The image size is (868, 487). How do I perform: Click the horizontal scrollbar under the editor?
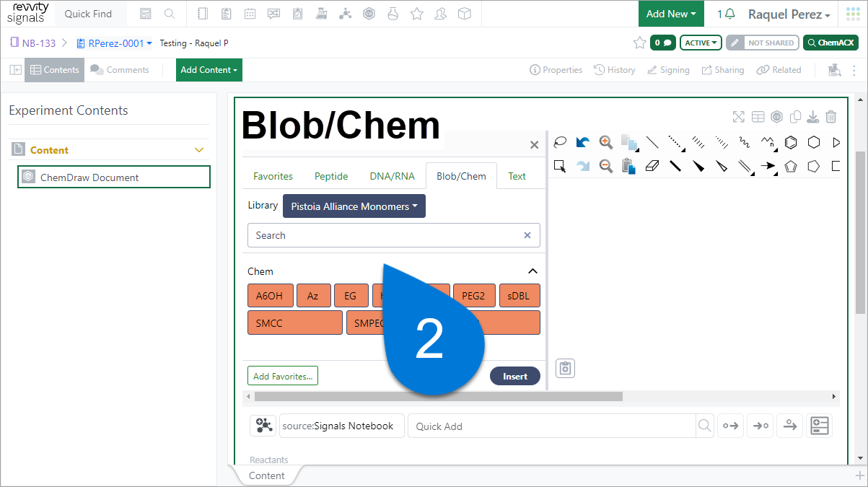tap(438, 396)
